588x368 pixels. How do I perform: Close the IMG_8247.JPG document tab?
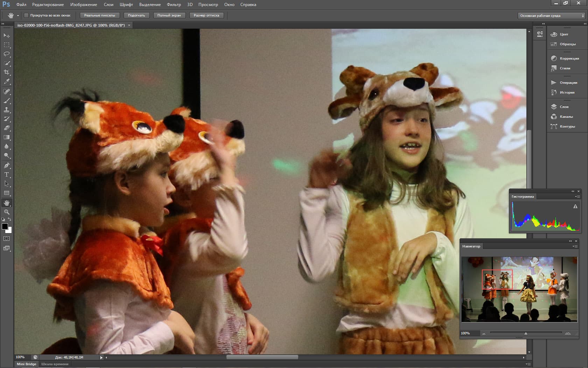(129, 25)
